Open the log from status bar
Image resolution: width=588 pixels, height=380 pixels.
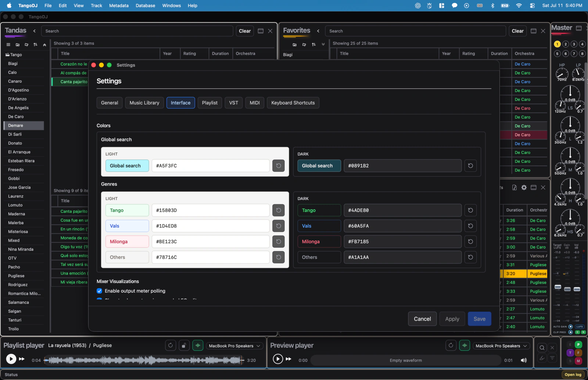point(573,374)
